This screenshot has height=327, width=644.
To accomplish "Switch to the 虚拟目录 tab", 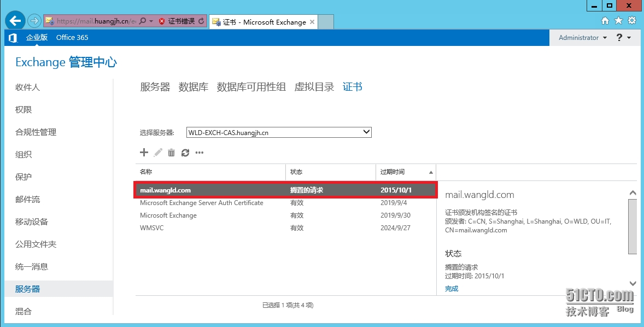I will [314, 87].
